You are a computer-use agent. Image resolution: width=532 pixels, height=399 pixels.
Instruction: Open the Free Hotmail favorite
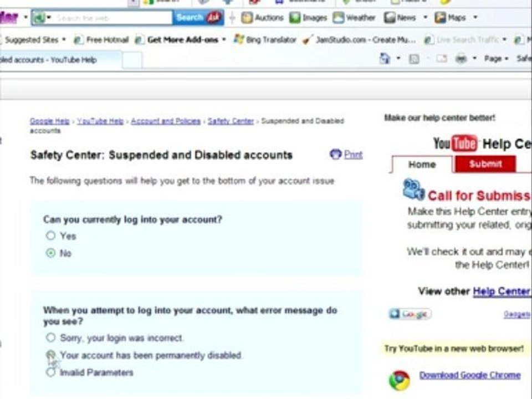point(101,40)
